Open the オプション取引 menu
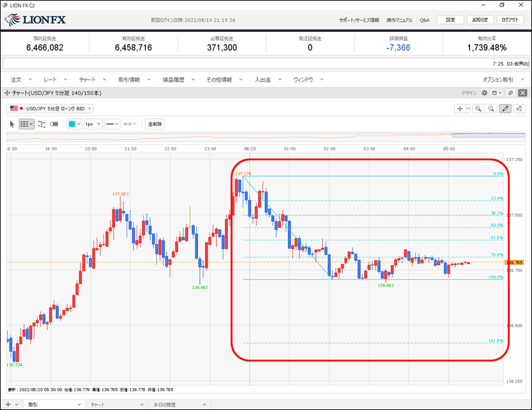The width and height of the screenshot is (532, 410). 503,80
